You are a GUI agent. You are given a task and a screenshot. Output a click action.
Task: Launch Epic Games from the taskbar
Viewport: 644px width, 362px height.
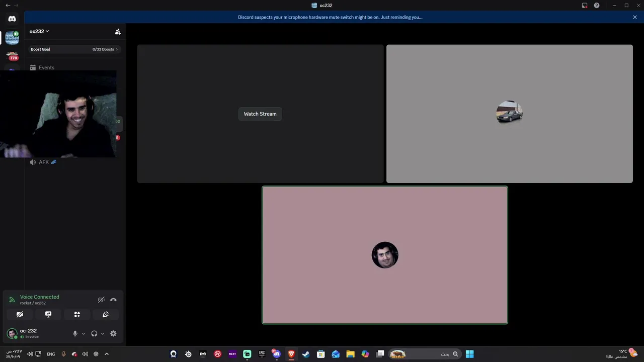click(262, 354)
